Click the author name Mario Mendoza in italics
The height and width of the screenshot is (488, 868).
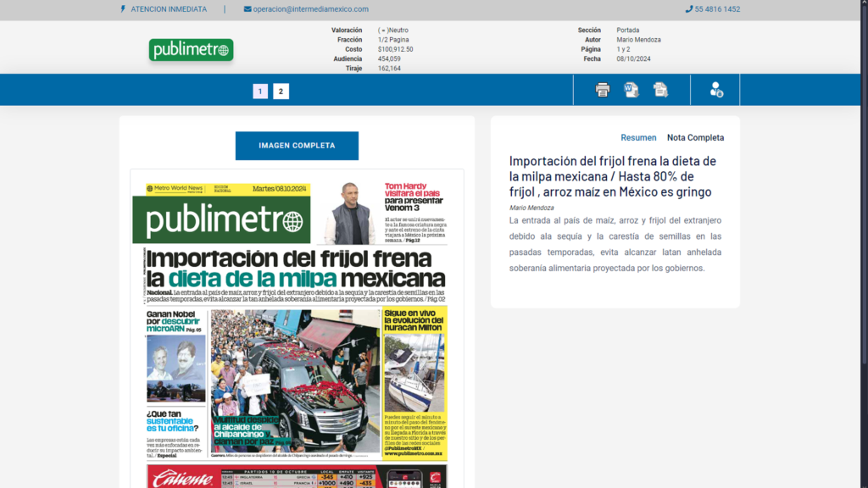pos(531,208)
